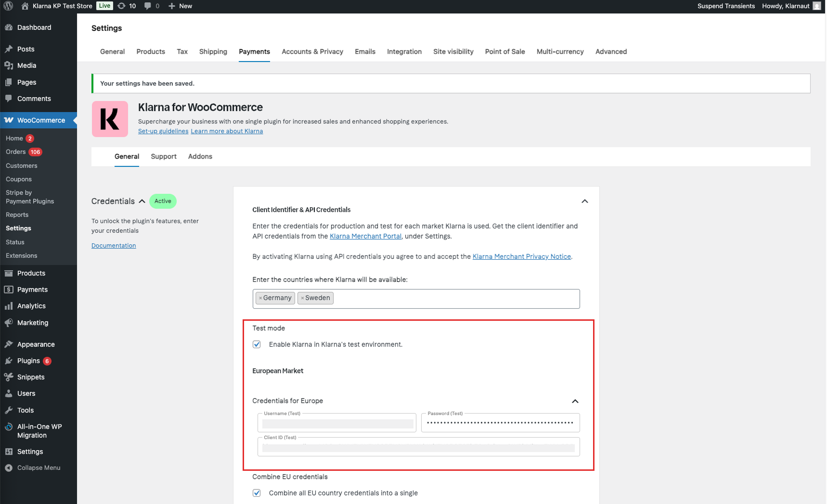Open the WooCommerce Reports submenu item

[17, 215]
